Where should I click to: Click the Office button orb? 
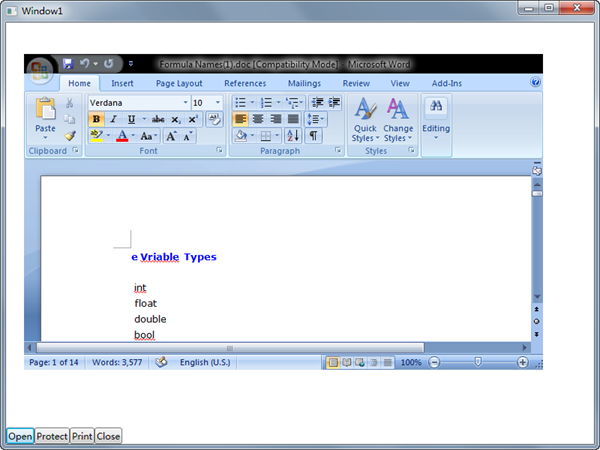pos(41,69)
